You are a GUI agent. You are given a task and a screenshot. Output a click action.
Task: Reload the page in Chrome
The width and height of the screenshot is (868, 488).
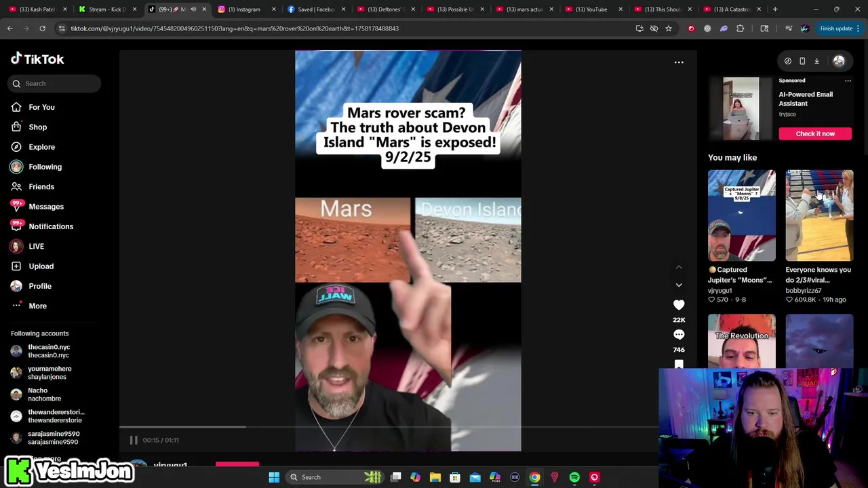tap(42, 28)
